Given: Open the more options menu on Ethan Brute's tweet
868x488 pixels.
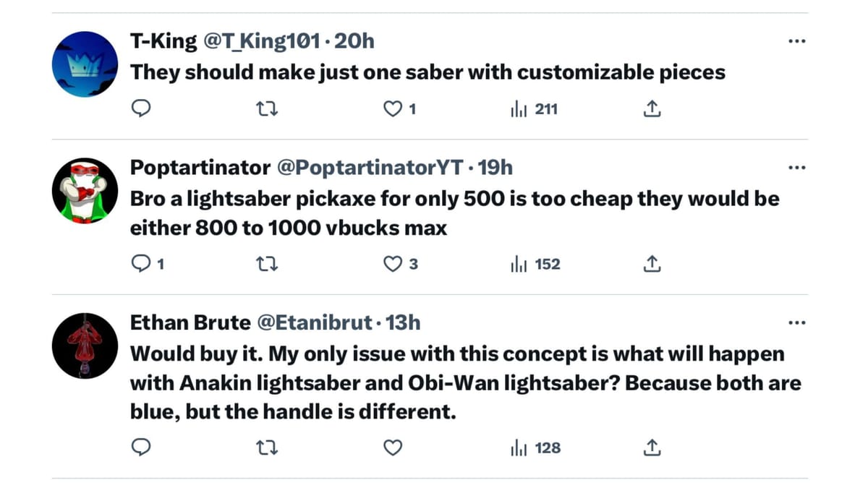Looking at the screenshot, I should (x=796, y=322).
